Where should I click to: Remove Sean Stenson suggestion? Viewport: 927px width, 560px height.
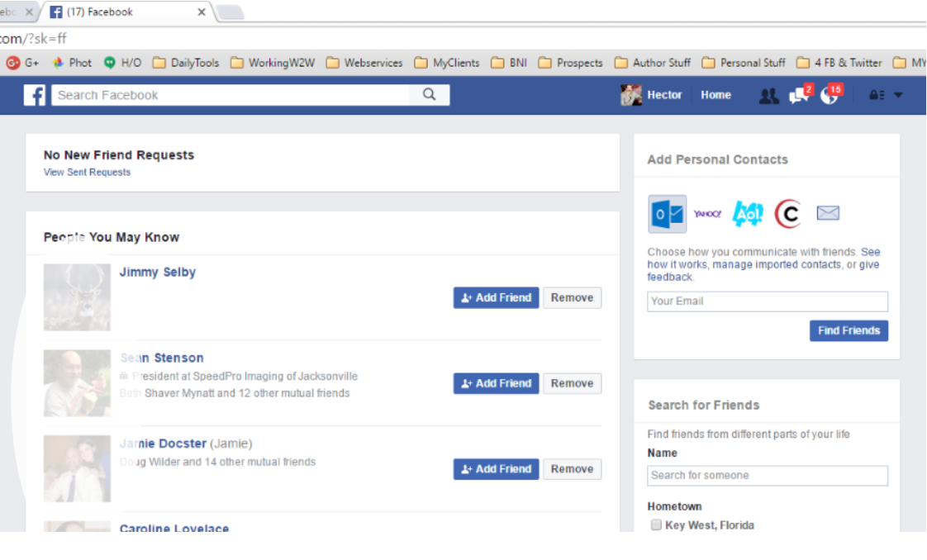572,383
